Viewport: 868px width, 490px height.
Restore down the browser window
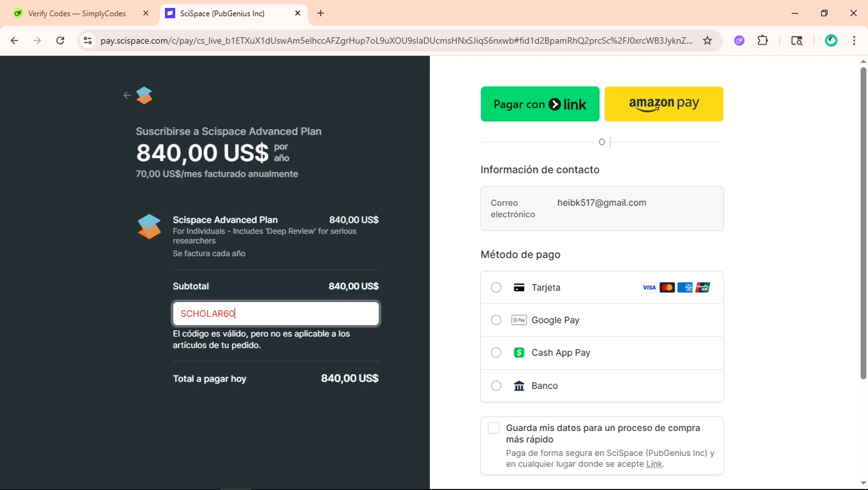coord(824,13)
